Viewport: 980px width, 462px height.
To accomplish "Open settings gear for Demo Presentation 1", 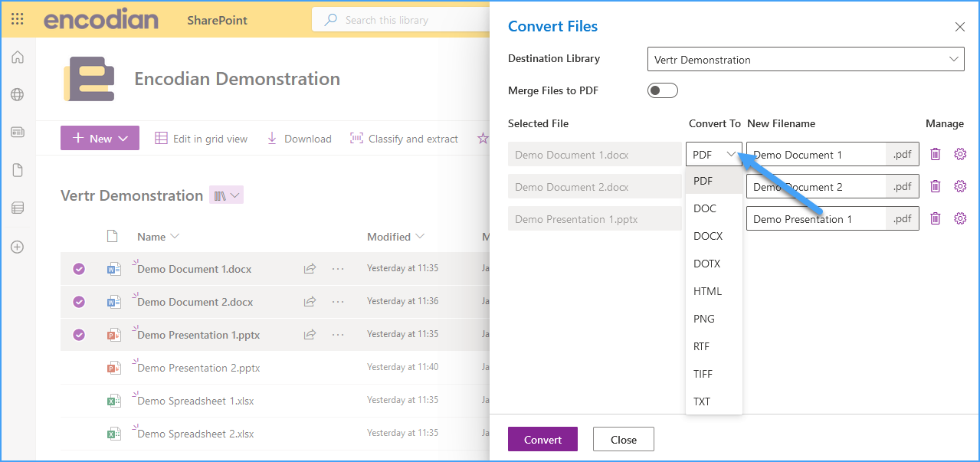I will tap(960, 218).
